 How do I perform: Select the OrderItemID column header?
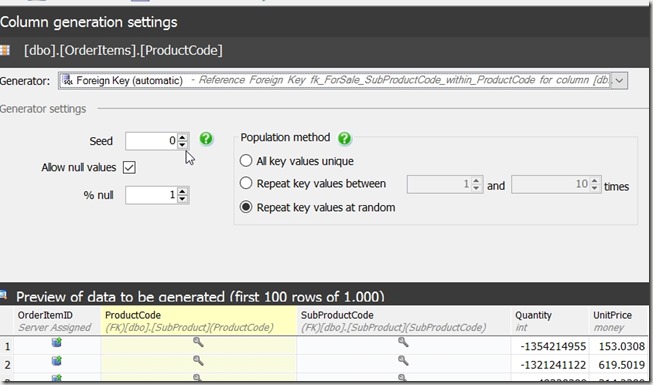[x=57, y=321]
